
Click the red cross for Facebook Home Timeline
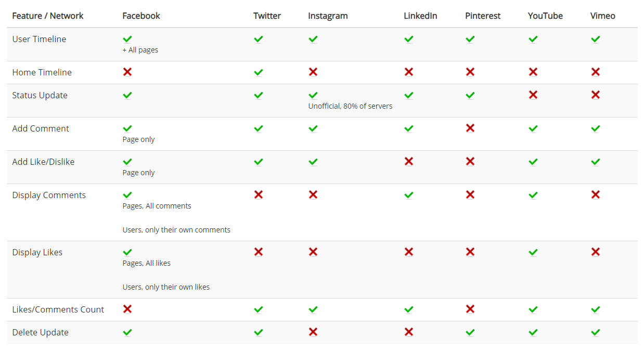pyautogui.click(x=127, y=72)
